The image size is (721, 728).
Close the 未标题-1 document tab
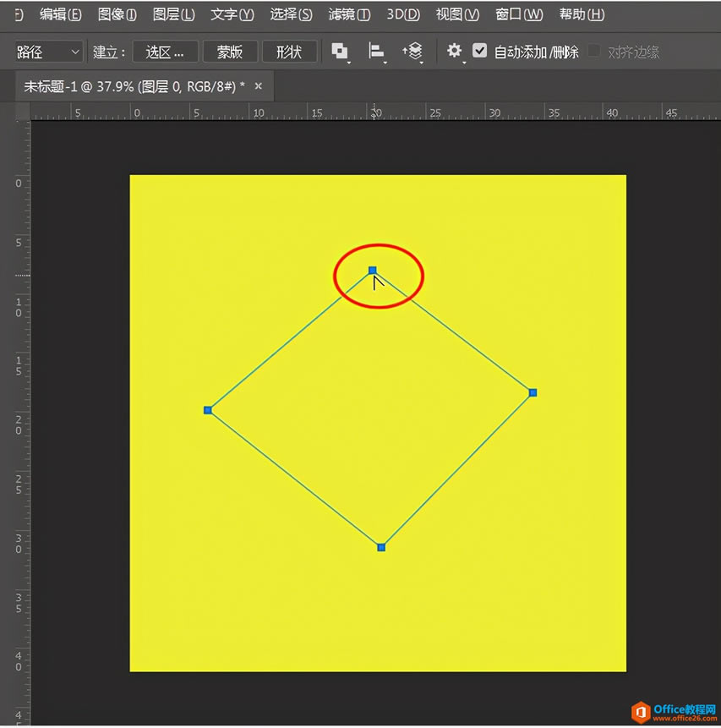[x=259, y=86]
